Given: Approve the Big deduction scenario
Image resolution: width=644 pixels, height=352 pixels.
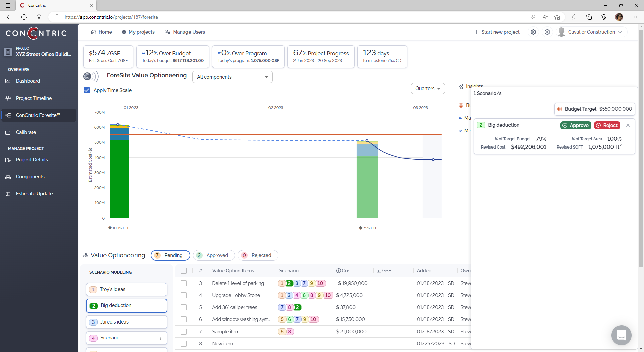Looking at the screenshot, I should pyautogui.click(x=576, y=125).
